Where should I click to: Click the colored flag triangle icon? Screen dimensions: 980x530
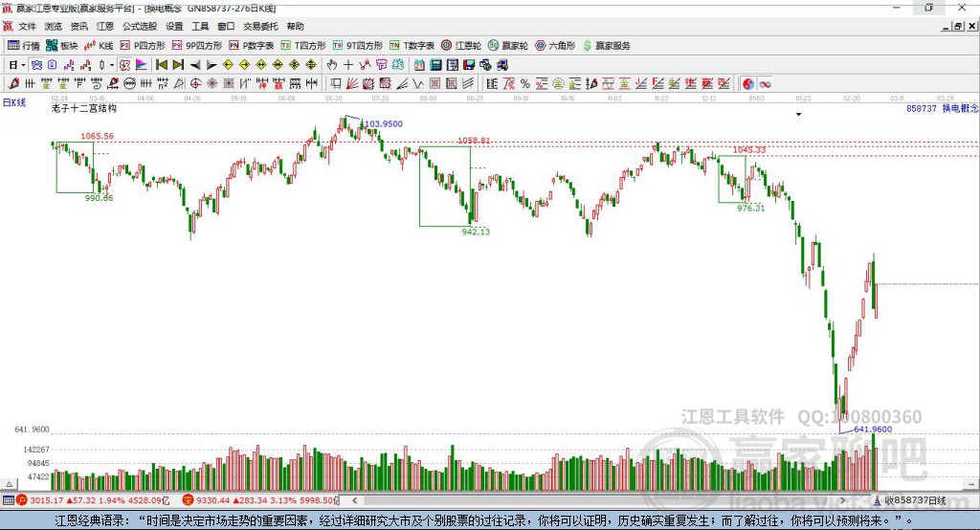[x=142, y=65]
